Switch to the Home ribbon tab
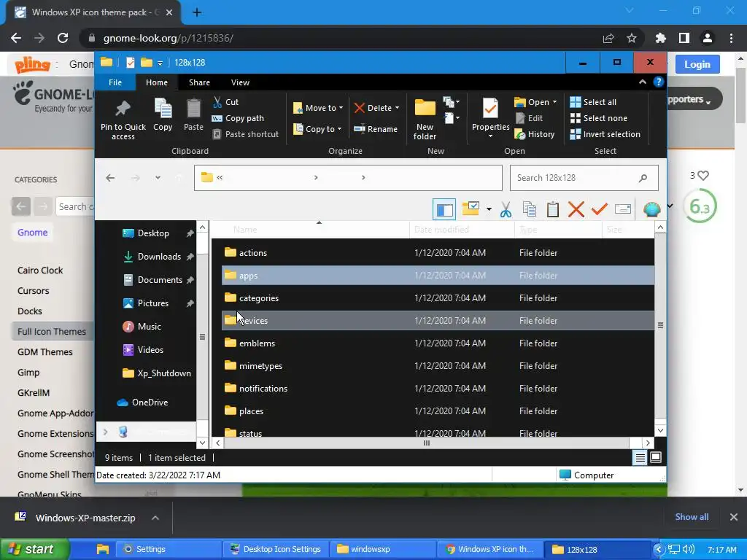This screenshot has height=560, width=747. click(157, 82)
